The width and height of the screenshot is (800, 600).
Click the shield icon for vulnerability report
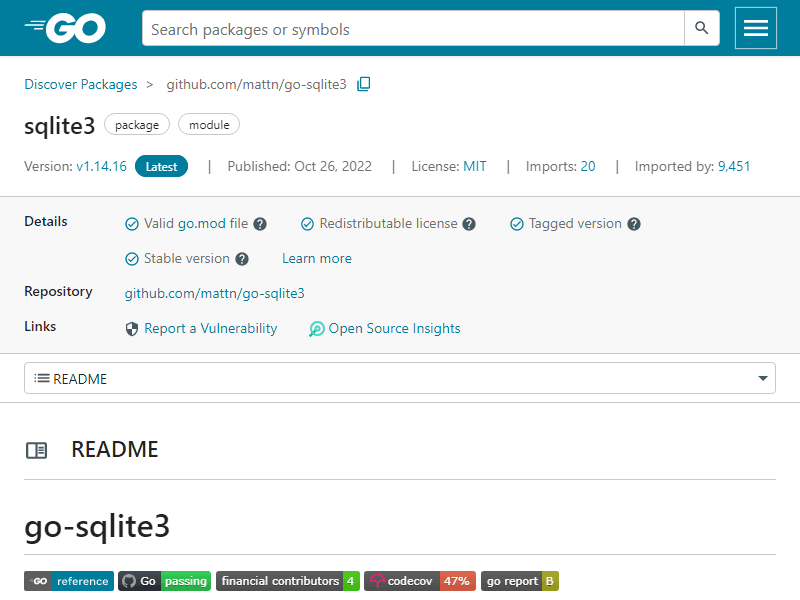click(132, 329)
